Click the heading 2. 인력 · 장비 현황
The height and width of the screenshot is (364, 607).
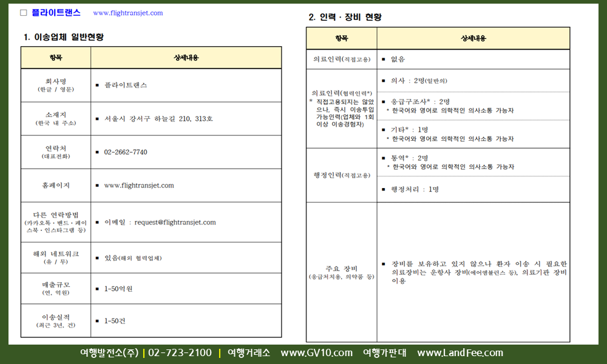click(x=345, y=17)
